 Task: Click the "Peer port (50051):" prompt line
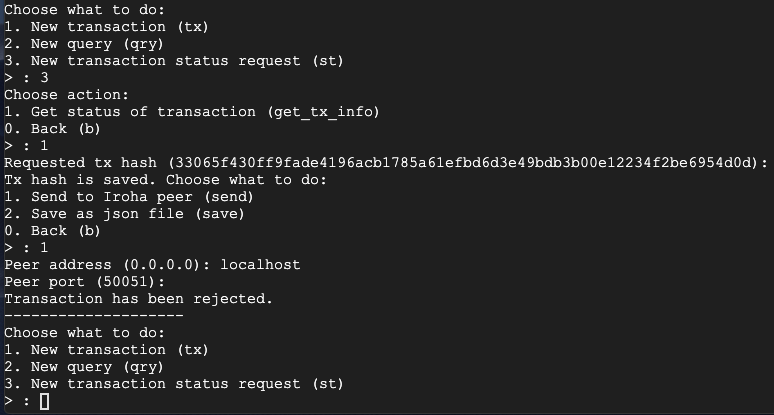[x=83, y=281]
